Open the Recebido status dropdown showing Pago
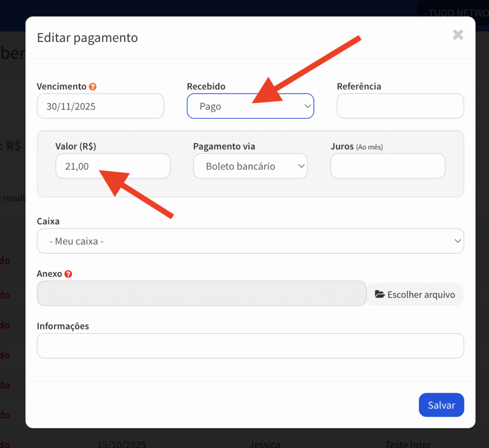The width and height of the screenshot is (489, 448). (x=250, y=106)
